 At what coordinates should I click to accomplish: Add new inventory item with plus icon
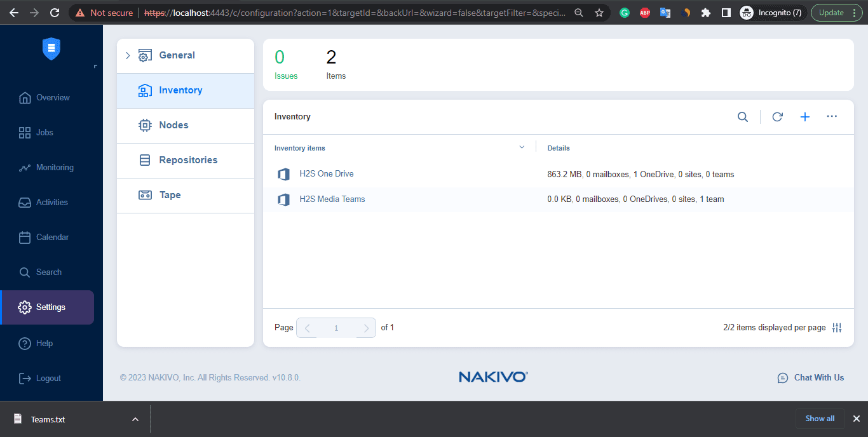pyautogui.click(x=805, y=117)
